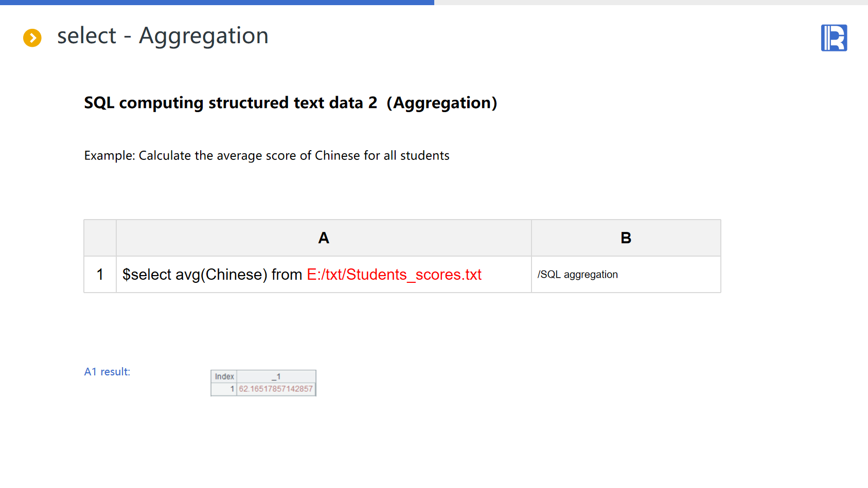Image resolution: width=868 pixels, height=488 pixels.
Task: Select cell B1 containing /SQL aggregation
Action: [626, 275]
